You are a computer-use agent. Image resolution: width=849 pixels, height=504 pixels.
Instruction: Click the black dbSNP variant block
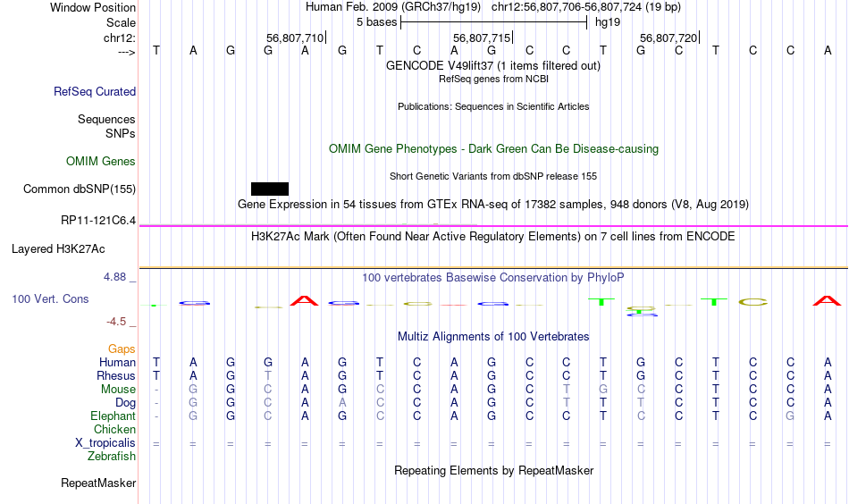coord(270,189)
